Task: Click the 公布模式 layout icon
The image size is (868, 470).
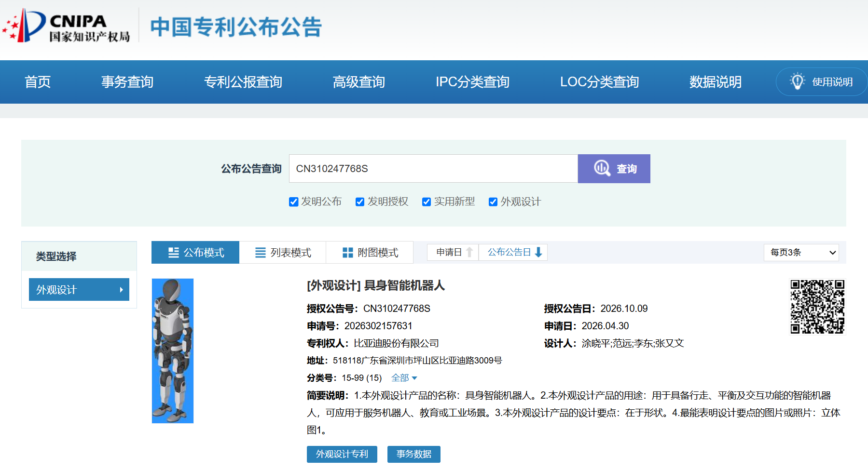Action: [174, 253]
